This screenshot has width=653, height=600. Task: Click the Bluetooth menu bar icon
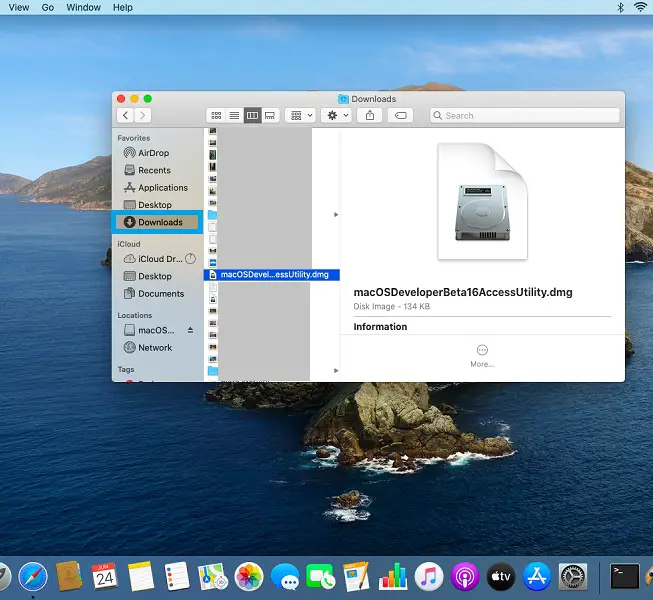tap(620, 7)
